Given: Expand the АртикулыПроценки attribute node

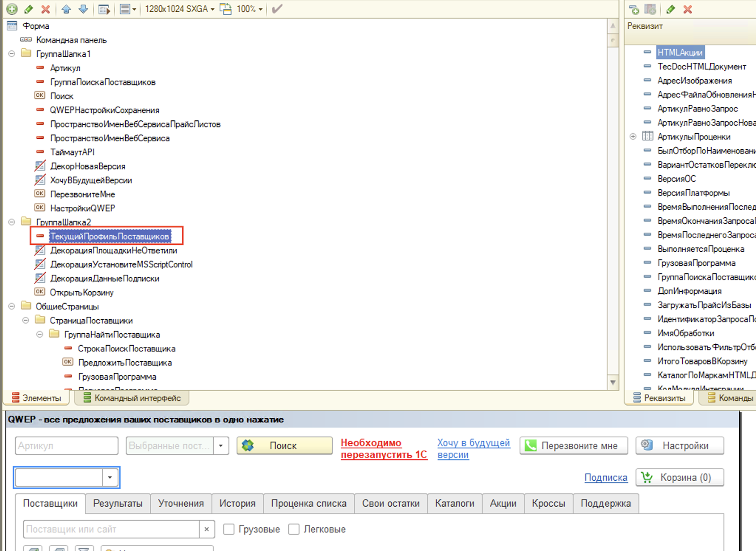Looking at the screenshot, I should [x=633, y=136].
